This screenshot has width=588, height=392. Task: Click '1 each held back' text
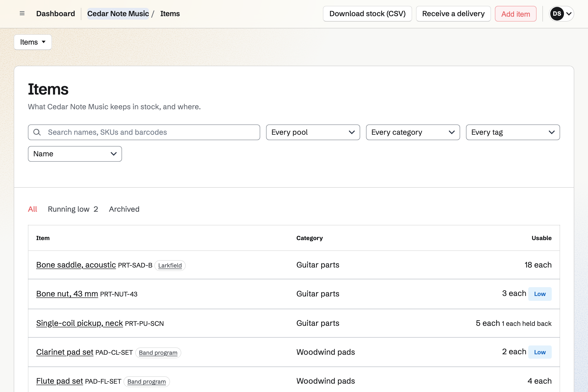click(527, 323)
